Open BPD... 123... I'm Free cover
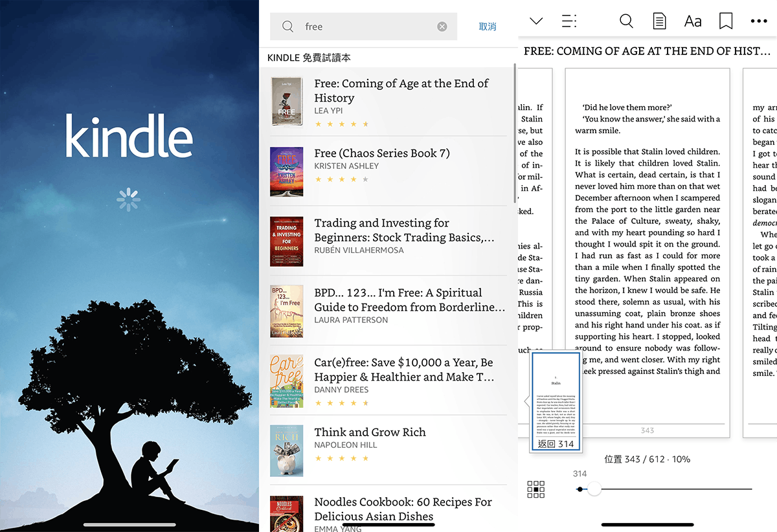The height and width of the screenshot is (532, 777). click(286, 311)
